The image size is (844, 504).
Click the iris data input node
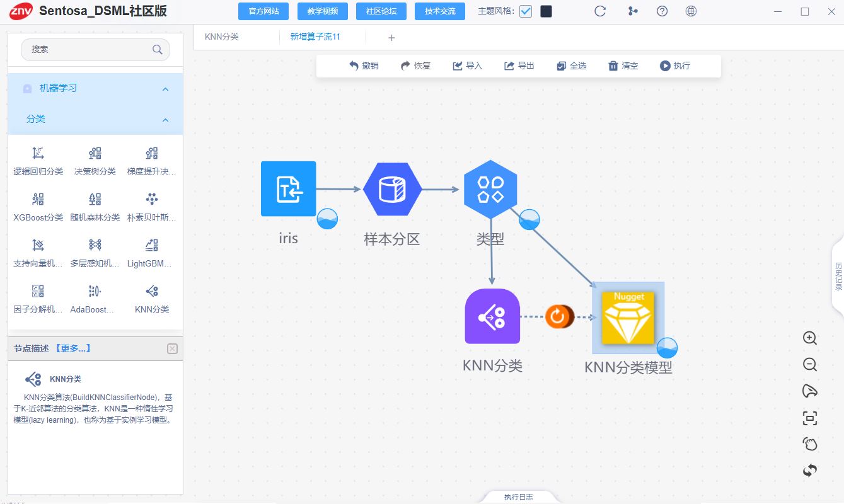click(x=289, y=189)
